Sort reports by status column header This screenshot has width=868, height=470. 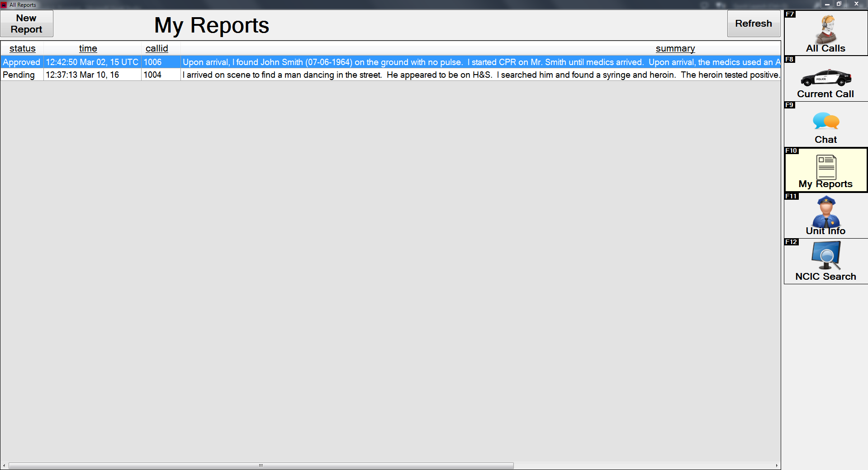(x=22, y=48)
